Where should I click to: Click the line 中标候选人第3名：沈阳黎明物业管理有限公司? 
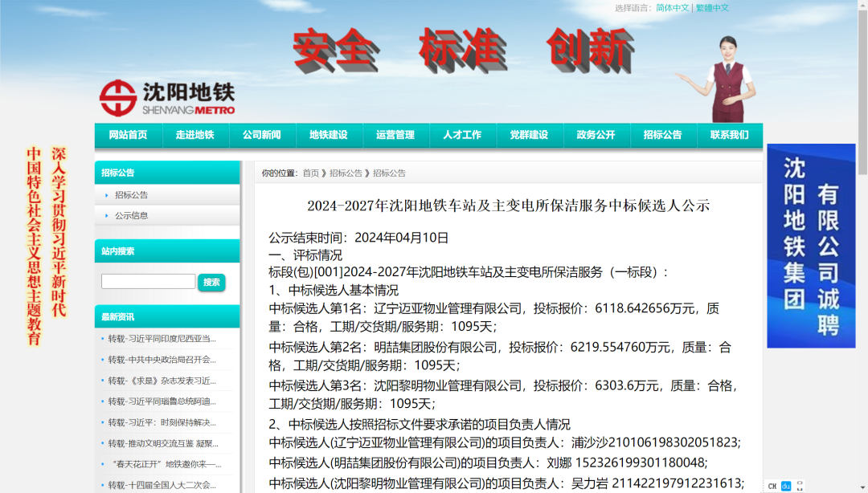click(x=503, y=394)
